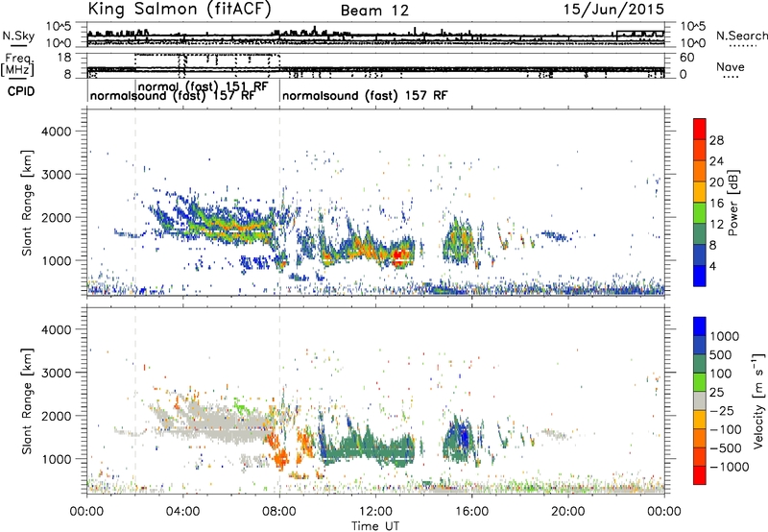This screenshot has width=768, height=532.
Task: Select the 'Freq. [MHz]' axis label
Action: point(17,64)
